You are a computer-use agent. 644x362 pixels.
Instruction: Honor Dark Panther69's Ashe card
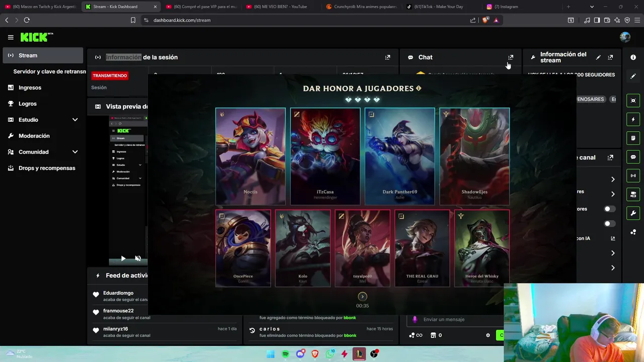tap(400, 156)
